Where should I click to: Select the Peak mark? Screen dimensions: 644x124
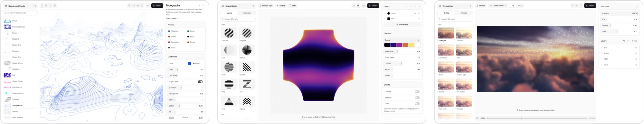coord(229,101)
